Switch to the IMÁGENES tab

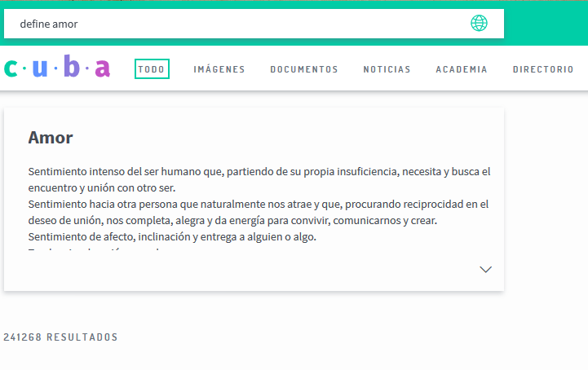(219, 69)
